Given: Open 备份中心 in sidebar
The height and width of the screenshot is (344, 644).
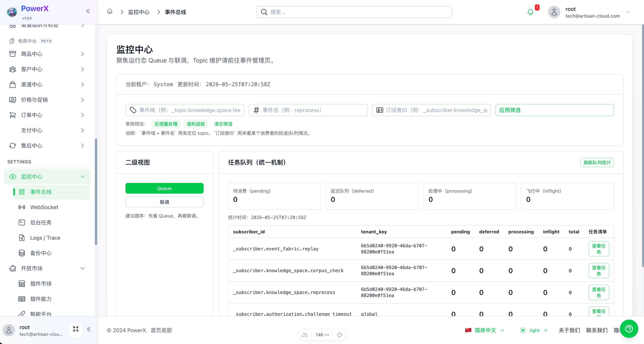Looking at the screenshot, I should (52, 253).
